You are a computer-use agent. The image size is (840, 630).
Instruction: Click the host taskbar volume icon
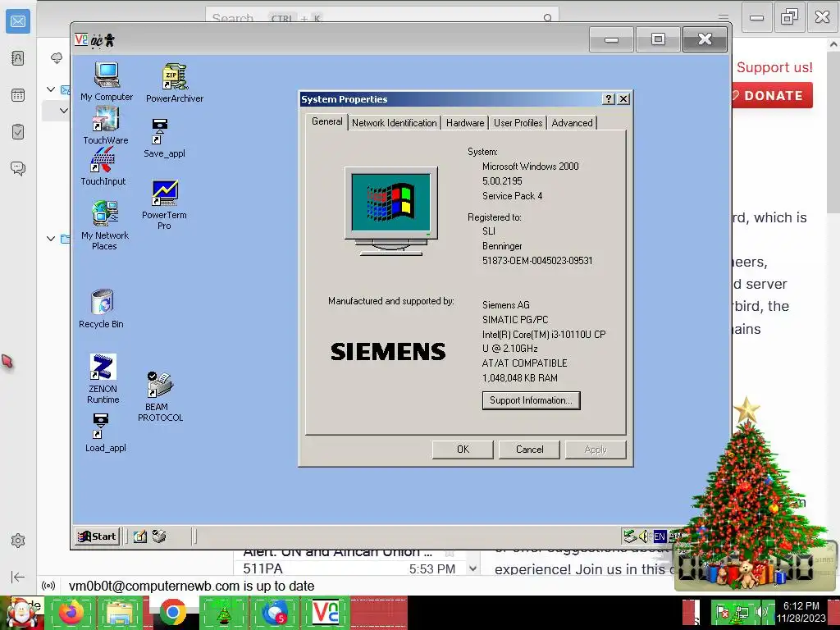(x=762, y=612)
